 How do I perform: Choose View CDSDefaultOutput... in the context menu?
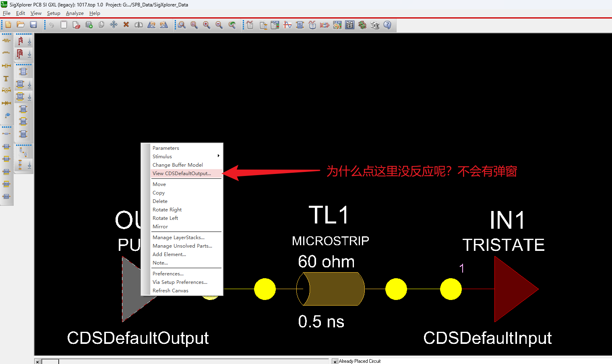pyautogui.click(x=182, y=174)
